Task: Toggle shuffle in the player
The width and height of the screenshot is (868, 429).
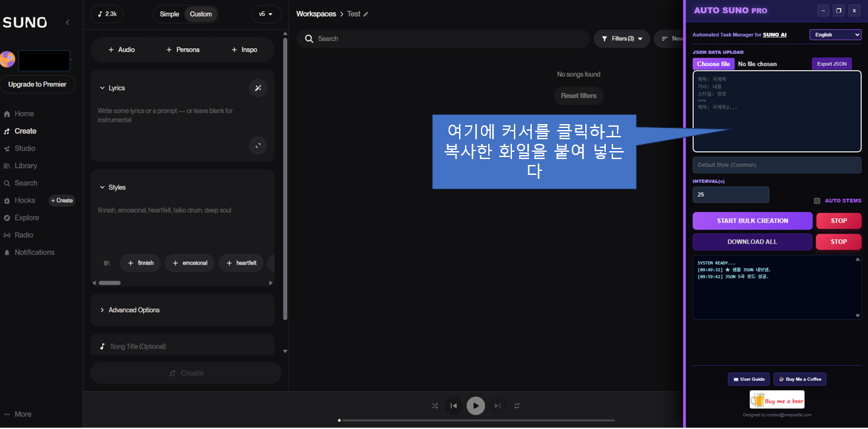Action: 435,406
